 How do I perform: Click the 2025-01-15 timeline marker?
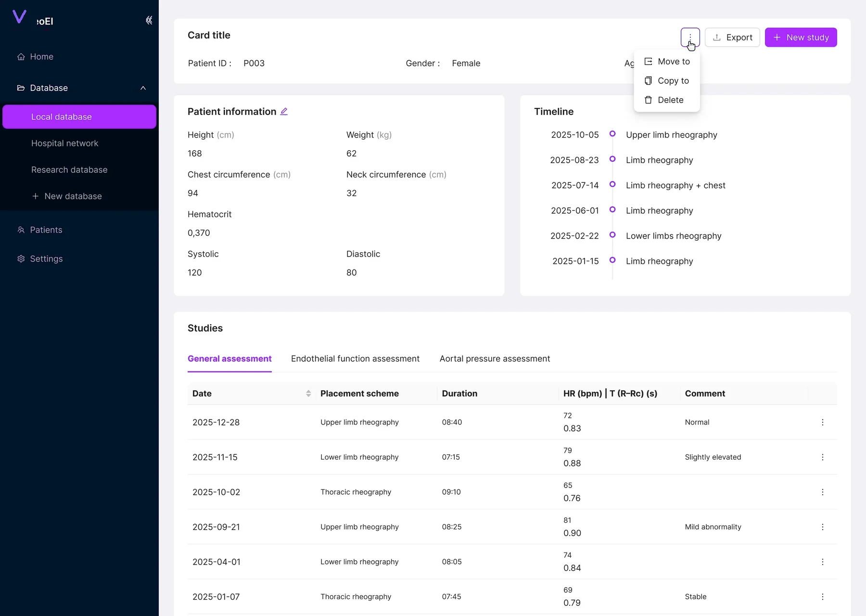[612, 260]
